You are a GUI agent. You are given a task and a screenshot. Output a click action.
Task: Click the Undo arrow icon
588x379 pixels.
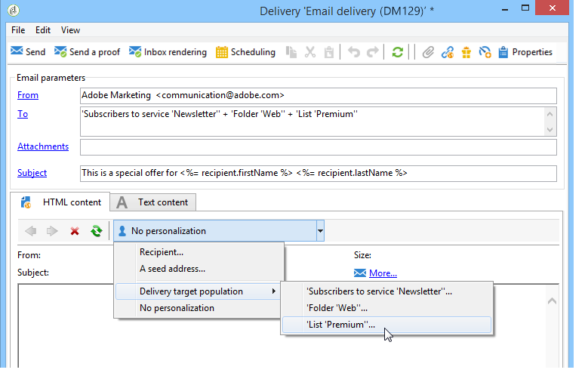tap(353, 52)
